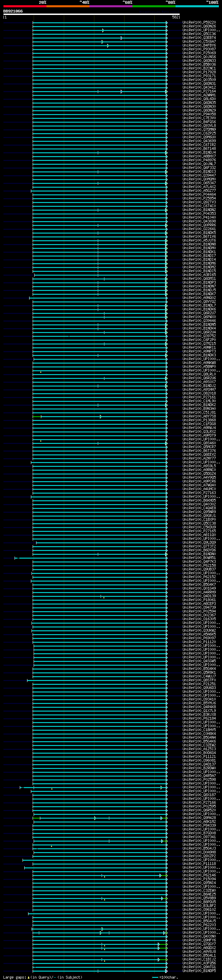Select hit UniRef100_P11121
The image size is (222, 980).
(199, 756)
